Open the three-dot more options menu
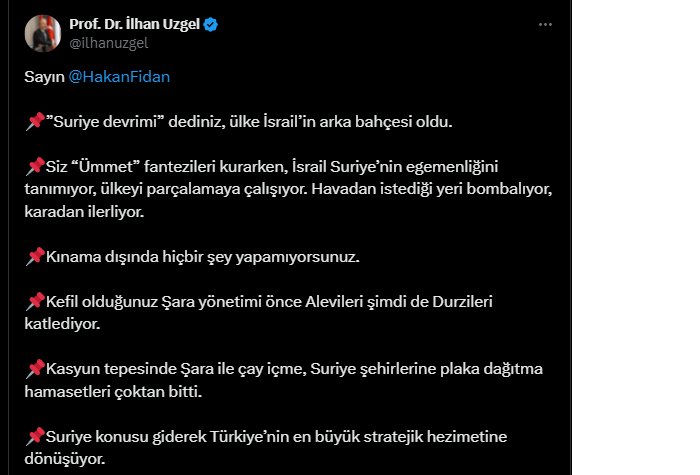700x475 pixels. point(544,24)
